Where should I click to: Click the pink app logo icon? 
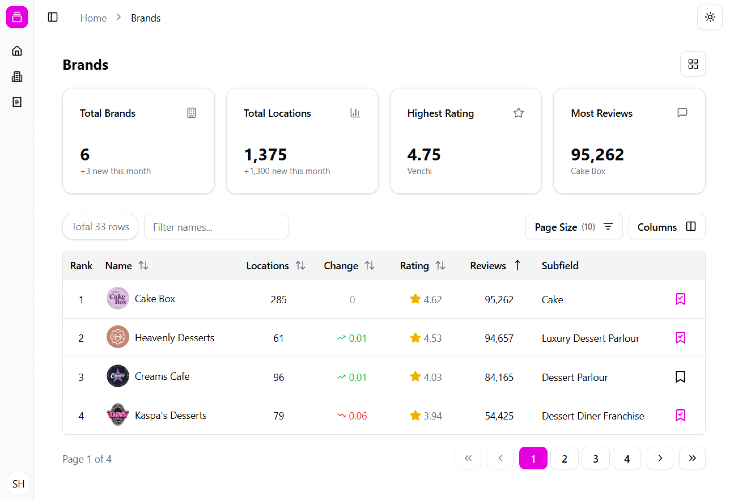pos(17,17)
